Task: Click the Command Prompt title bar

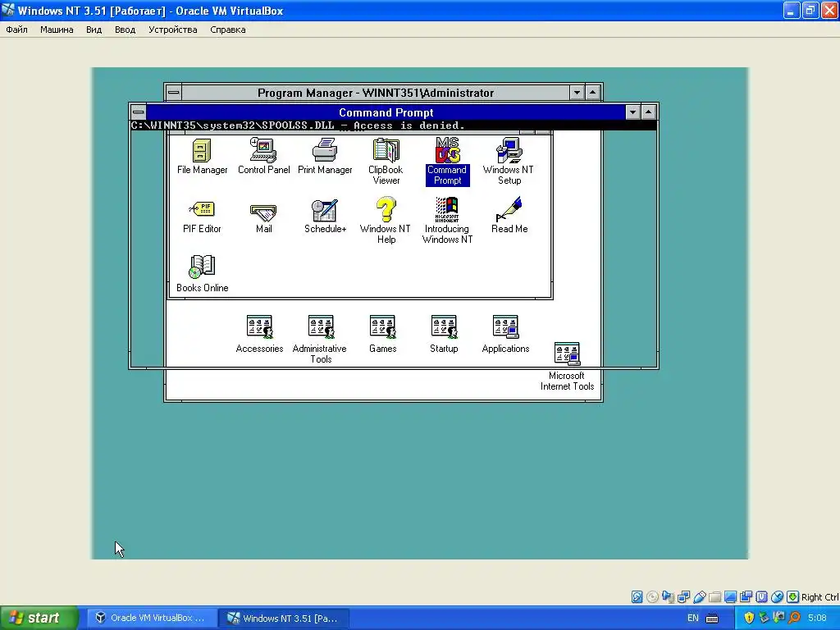Action: [x=386, y=112]
